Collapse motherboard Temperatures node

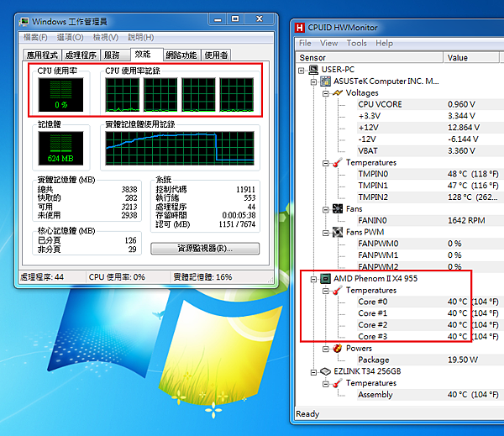click(326, 163)
